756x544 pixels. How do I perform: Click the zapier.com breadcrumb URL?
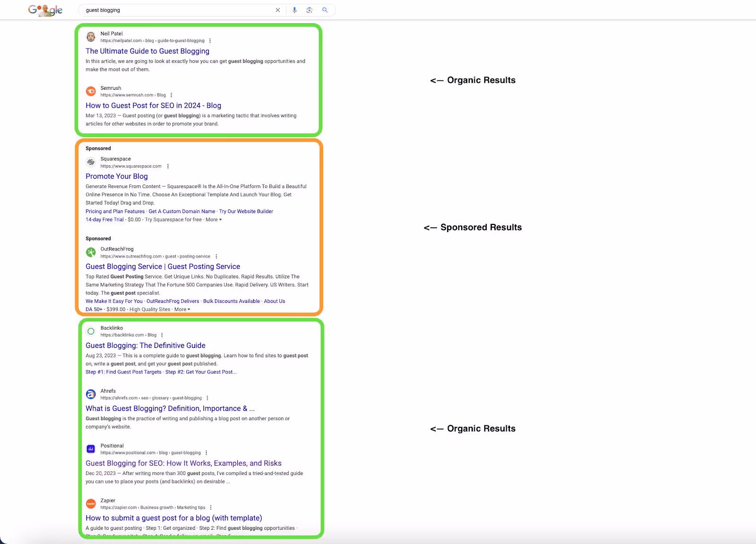coord(153,508)
